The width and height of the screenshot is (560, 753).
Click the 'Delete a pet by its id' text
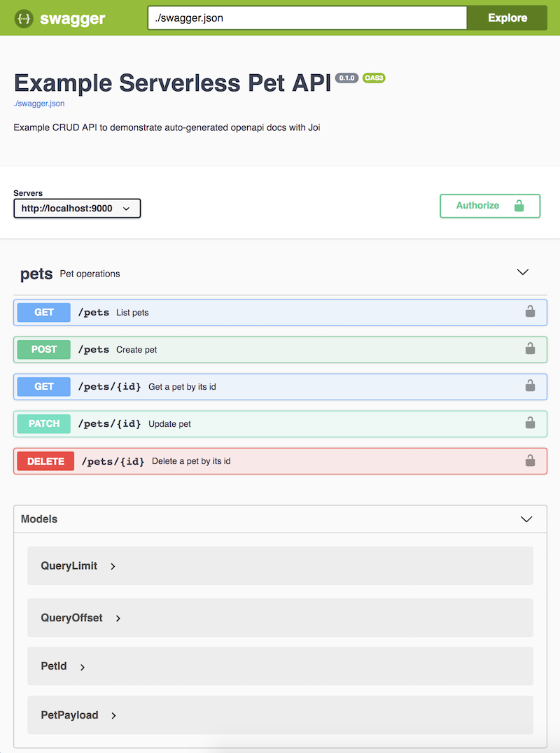click(191, 461)
